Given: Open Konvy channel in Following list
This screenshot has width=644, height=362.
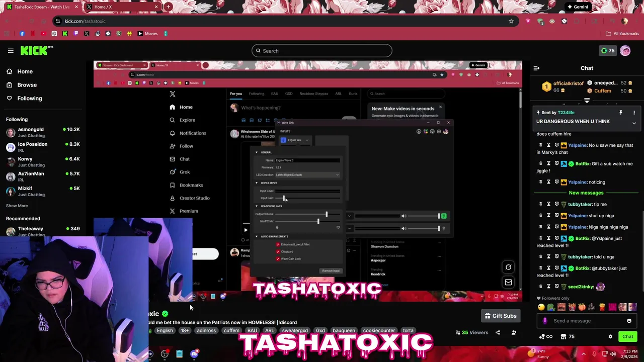Looking at the screenshot, I should pos(43,161).
